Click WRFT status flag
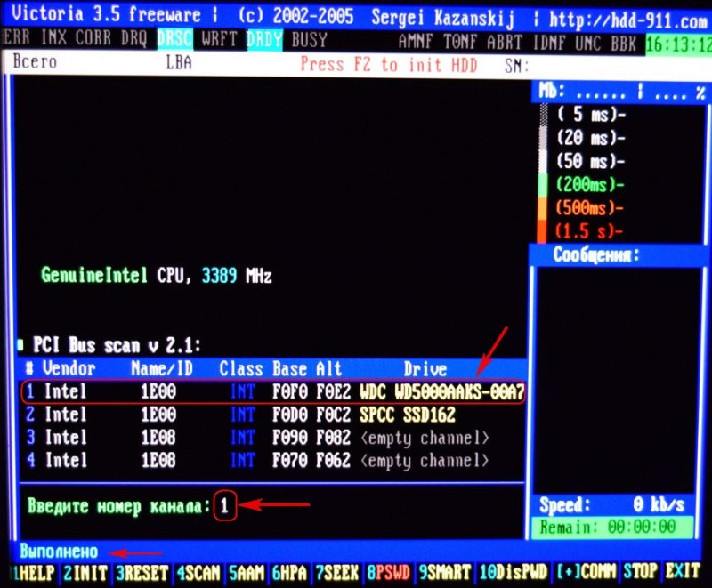The image size is (712, 588). pos(219,39)
